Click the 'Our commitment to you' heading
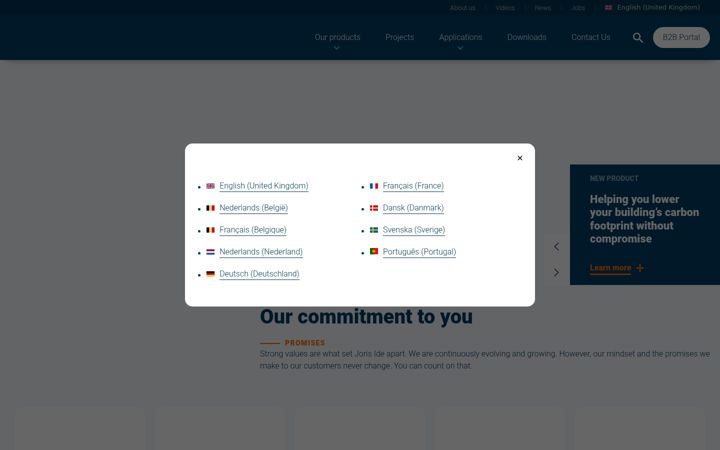The height and width of the screenshot is (450, 720). click(x=366, y=316)
